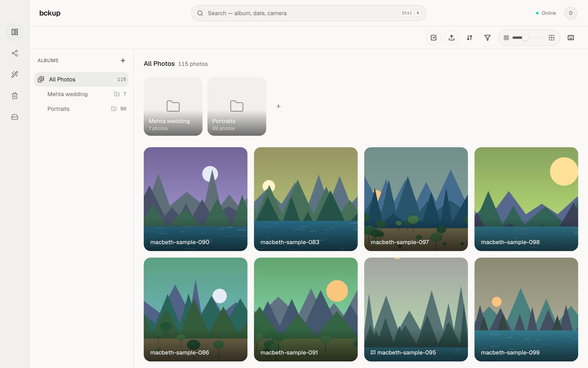Open the Mehta wedding folder card
This screenshot has width=588, height=368.
[x=173, y=106]
